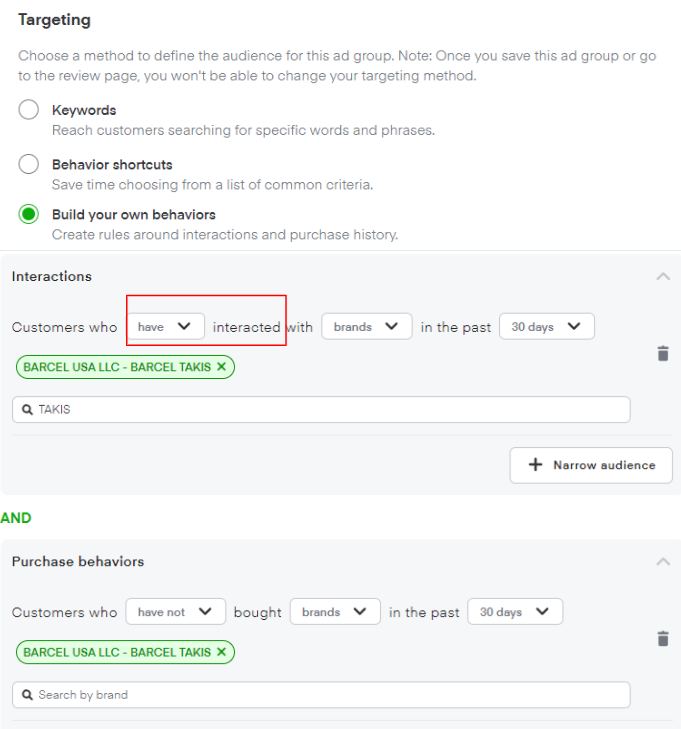
Task: Collapse the Purchase behaviors section
Action: click(662, 562)
